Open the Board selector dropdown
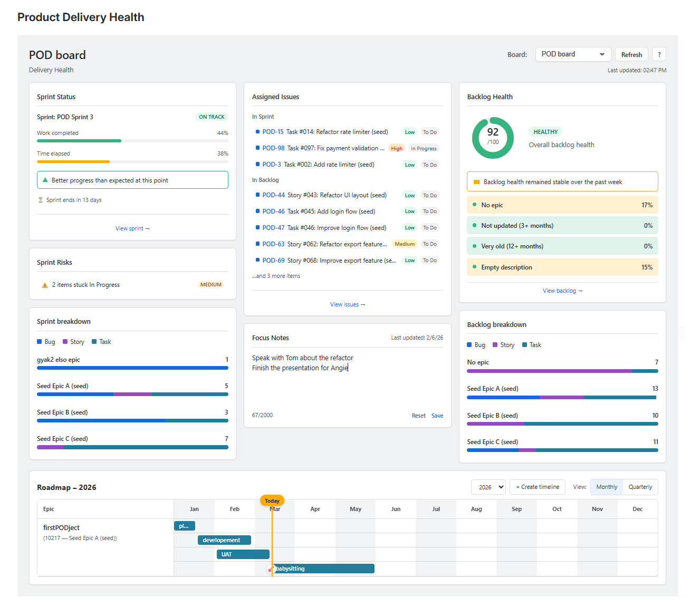Screen dimensions: 700x616 [x=573, y=54]
